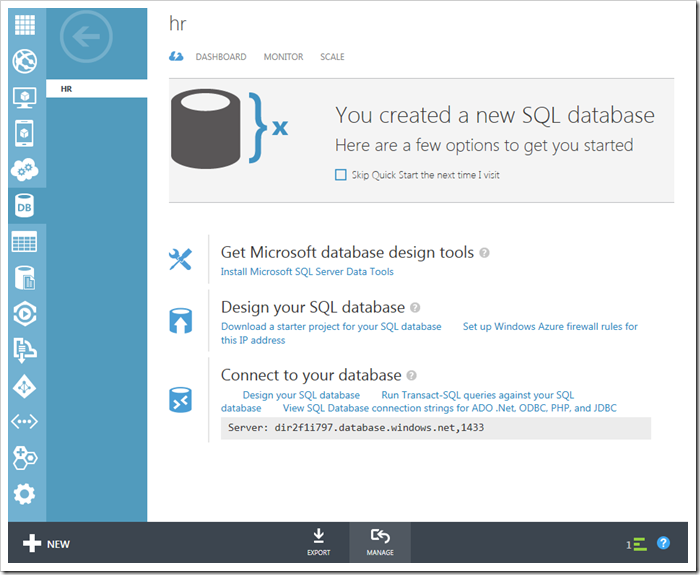Screen dimensions: 700x575
Task: Open Add-ons hexagon plus icon
Action: [x=25, y=458]
